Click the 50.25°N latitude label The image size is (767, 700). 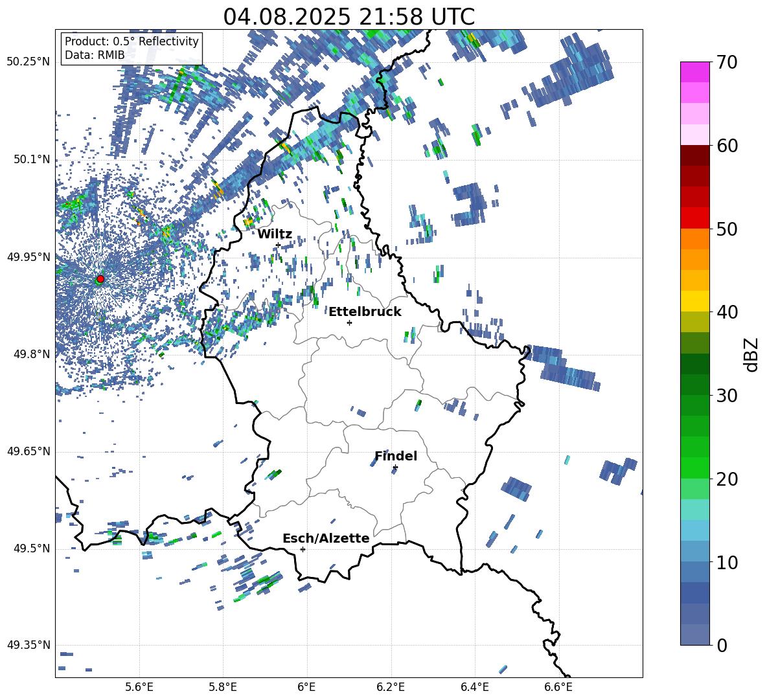coord(29,62)
